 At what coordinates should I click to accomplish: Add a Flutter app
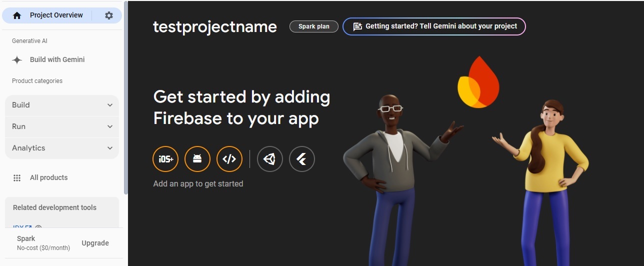(x=302, y=159)
